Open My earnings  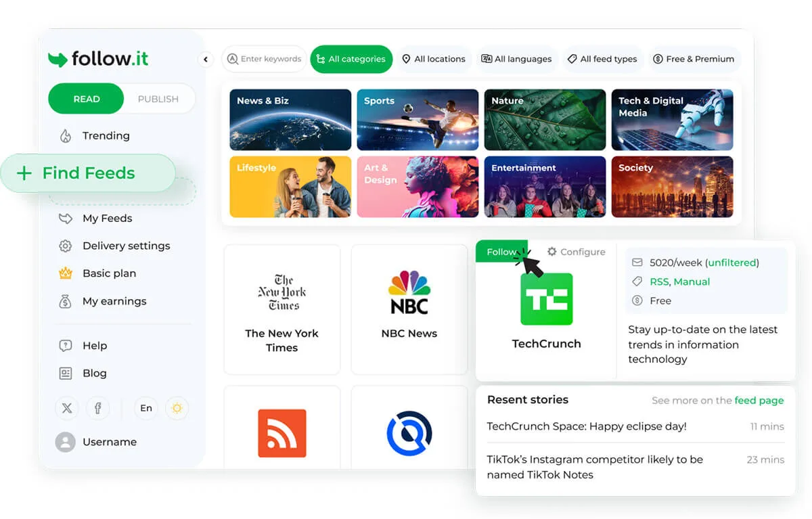(114, 301)
